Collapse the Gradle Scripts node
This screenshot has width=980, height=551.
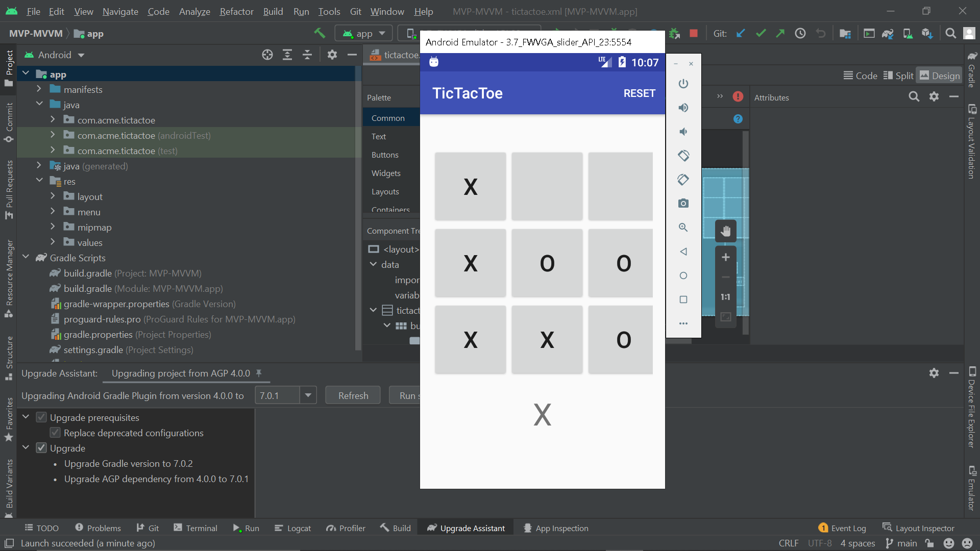point(26,258)
